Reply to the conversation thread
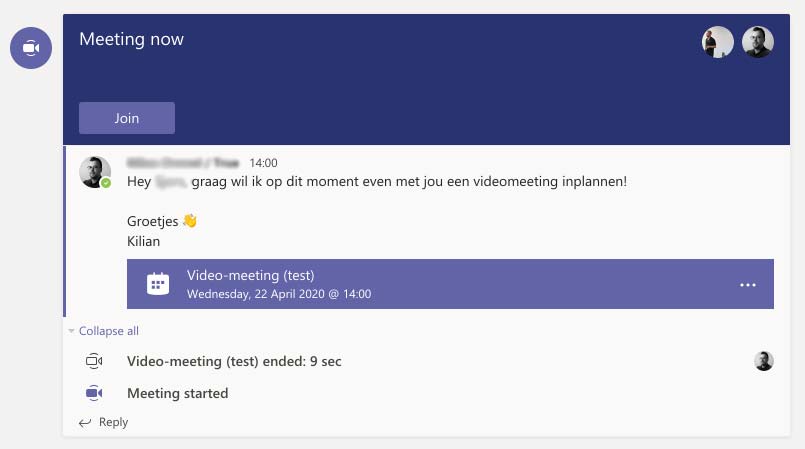805x449 pixels. (x=113, y=422)
